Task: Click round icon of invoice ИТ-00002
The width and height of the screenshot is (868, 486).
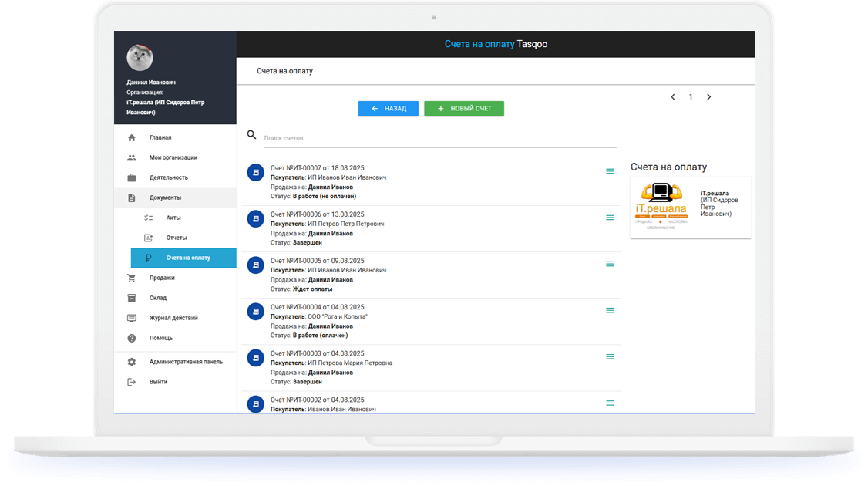Action: (255, 404)
